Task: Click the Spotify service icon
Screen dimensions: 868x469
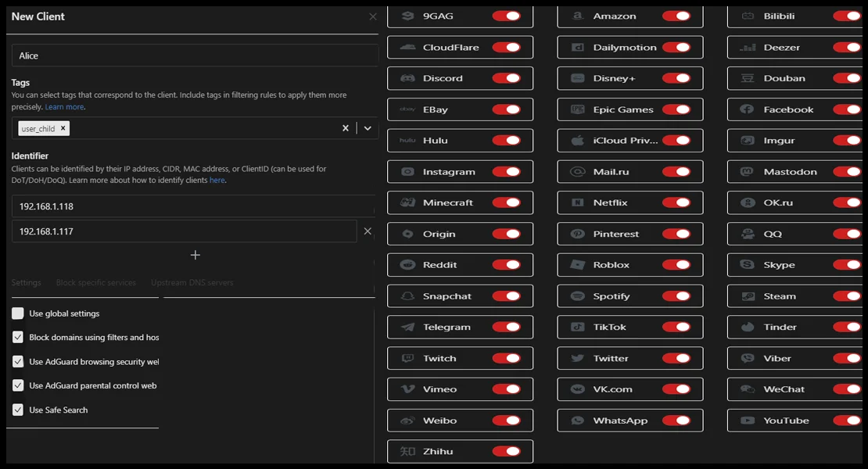Action: pyautogui.click(x=578, y=296)
